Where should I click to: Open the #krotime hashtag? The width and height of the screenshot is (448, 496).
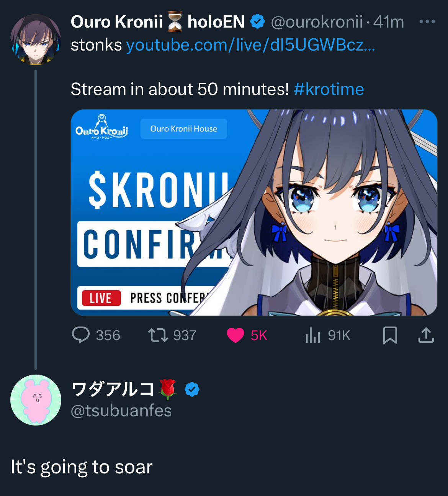[x=329, y=89]
